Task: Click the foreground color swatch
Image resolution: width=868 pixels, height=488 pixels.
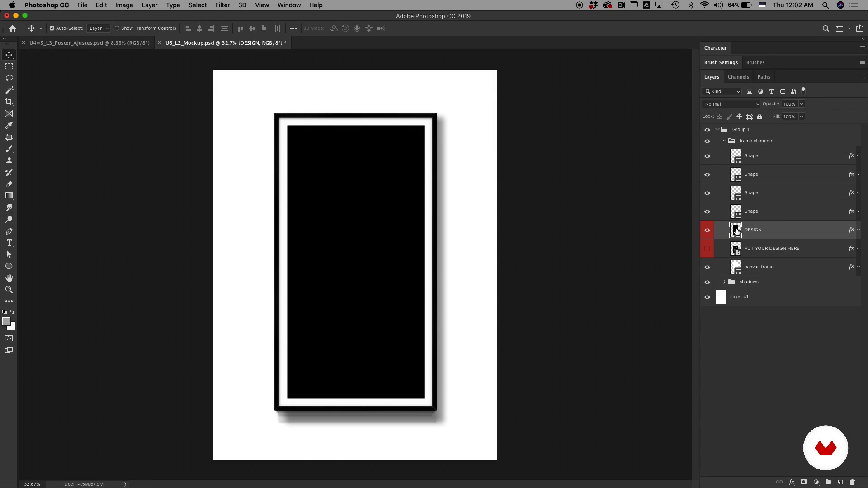Action: click(6, 321)
